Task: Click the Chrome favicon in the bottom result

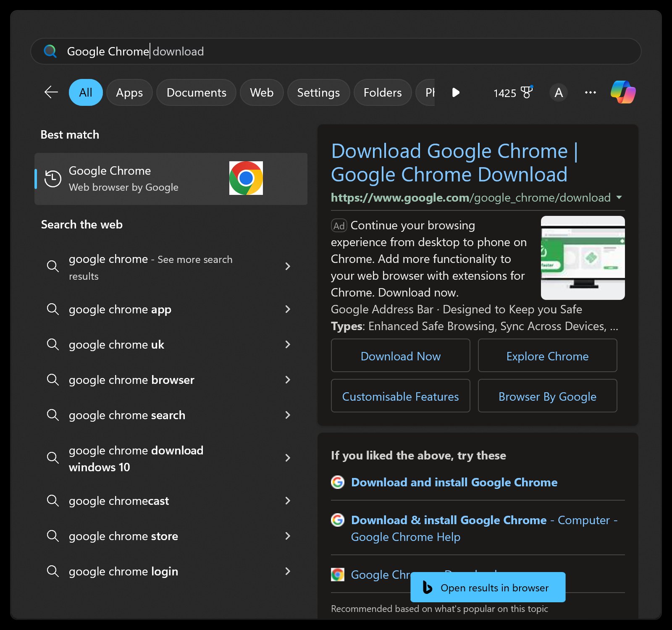Action: pyautogui.click(x=338, y=575)
